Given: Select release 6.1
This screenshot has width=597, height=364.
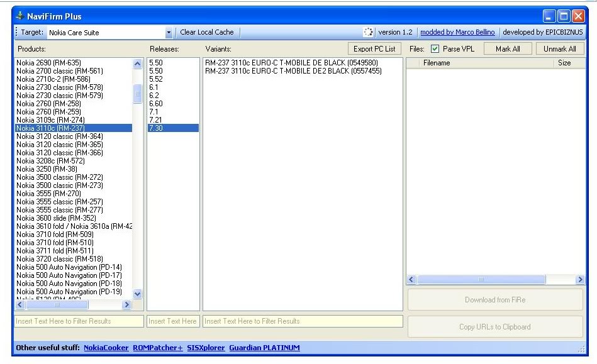Looking at the screenshot, I should tap(173, 87).
